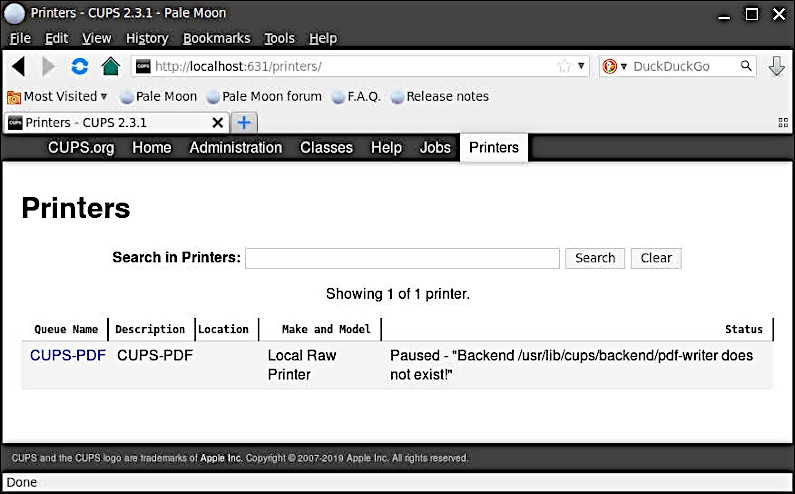The width and height of the screenshot is (795, 494).
Task: Open a new tab with the plus icon
Action: (244, 123)
